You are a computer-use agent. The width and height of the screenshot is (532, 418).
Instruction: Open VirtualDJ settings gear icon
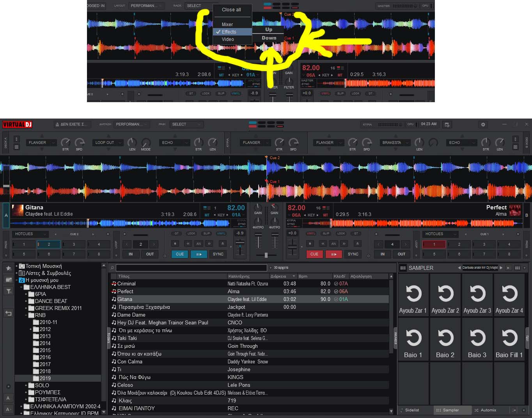coord(483,124)
